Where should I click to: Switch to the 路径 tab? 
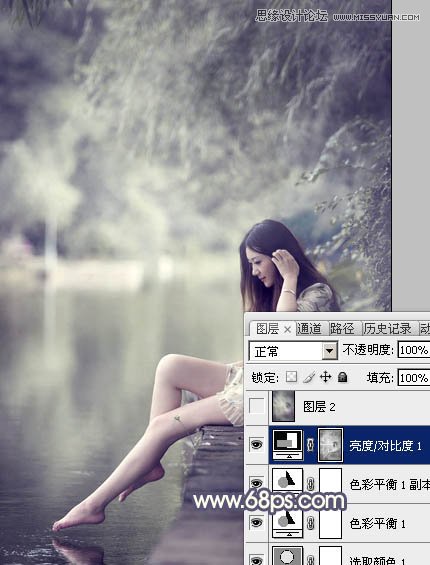[x=342, y=329]
